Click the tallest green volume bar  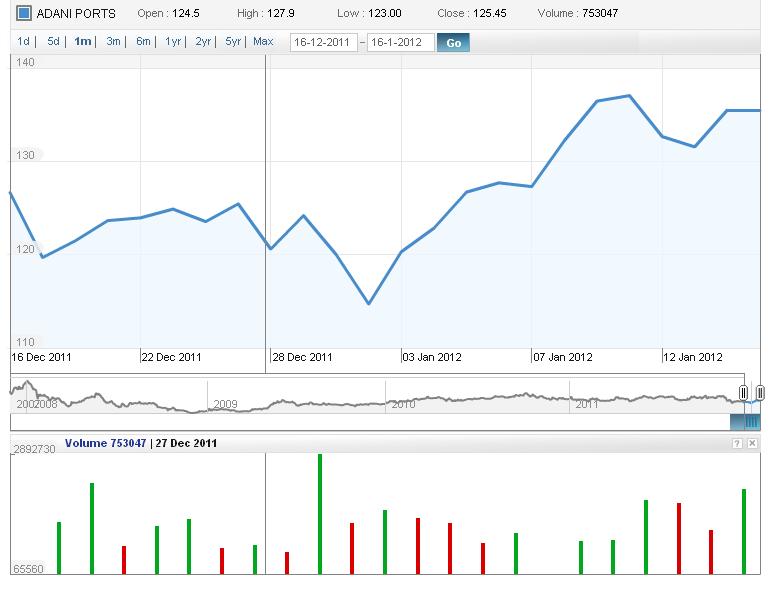319,514
